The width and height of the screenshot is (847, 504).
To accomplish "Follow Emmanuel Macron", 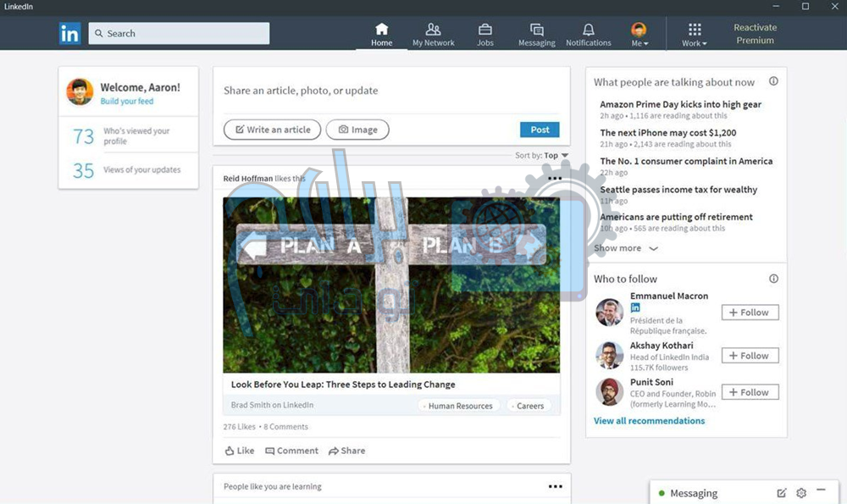I will pyautogui.click(x=750, y=313).
